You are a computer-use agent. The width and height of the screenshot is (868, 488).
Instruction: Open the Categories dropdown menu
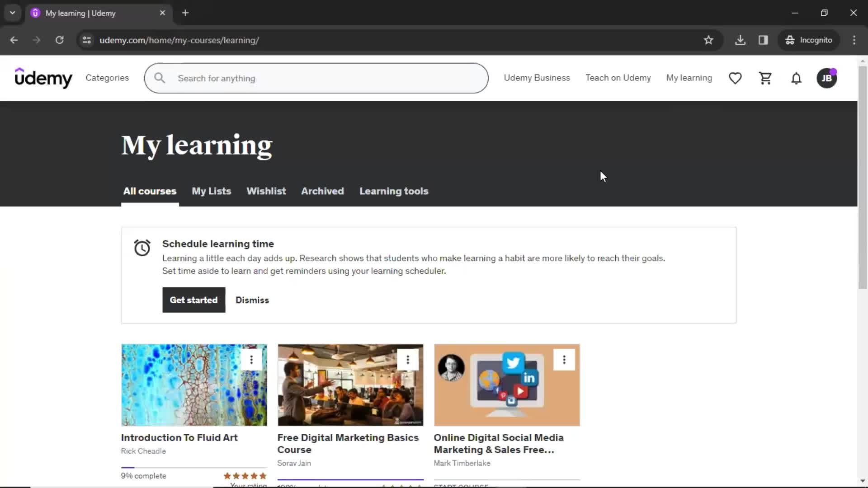107,78
